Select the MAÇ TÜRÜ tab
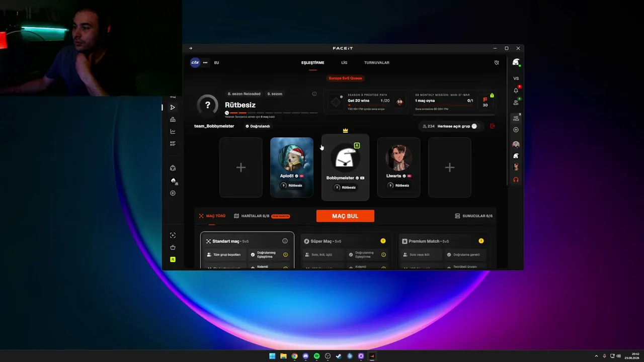This screenshot has width=644, height=362. point(212,216)
